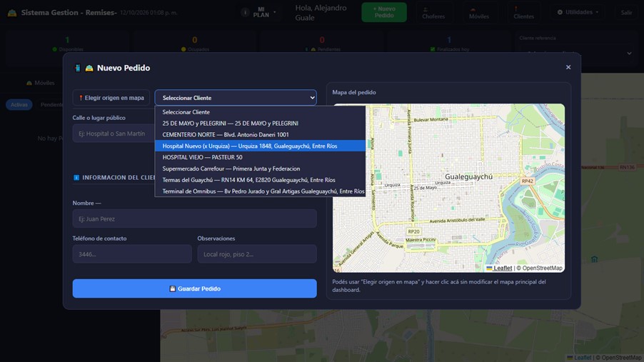644x362 pixels.
Task: Switch to the Activas tab
Action: tap(19, 105)
